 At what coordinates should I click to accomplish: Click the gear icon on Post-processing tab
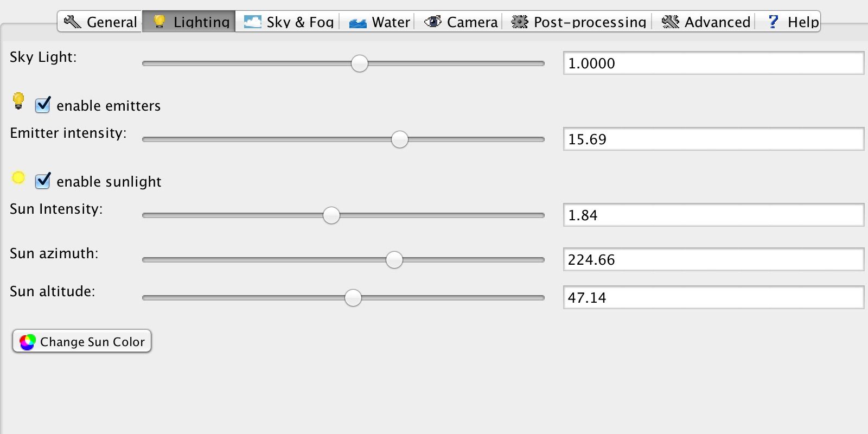(520, 22)
